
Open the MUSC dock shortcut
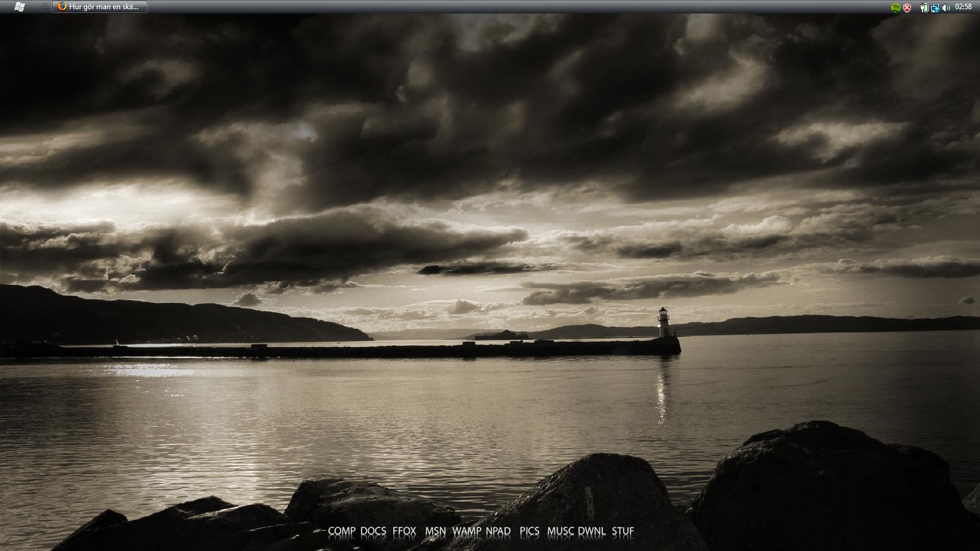point(560,531)
